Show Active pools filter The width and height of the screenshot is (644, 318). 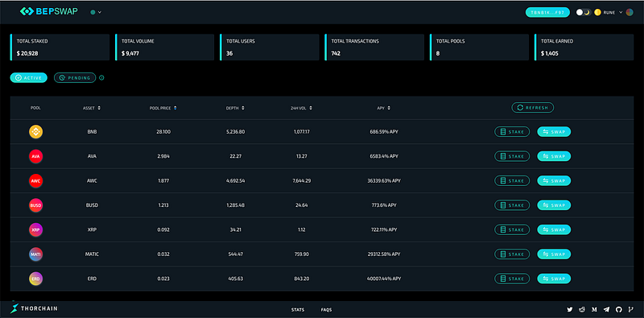[29, 77]
